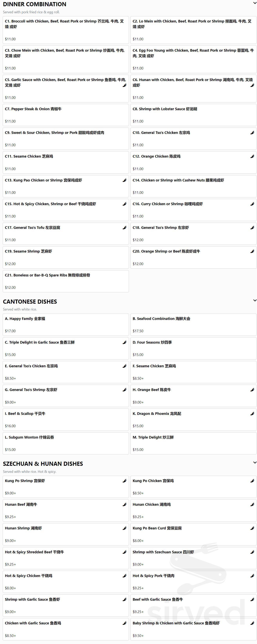Click spicy pepper icon on C13 Kung Pao
Viewport: 257px width, 644px height.
tap(124, 180)
